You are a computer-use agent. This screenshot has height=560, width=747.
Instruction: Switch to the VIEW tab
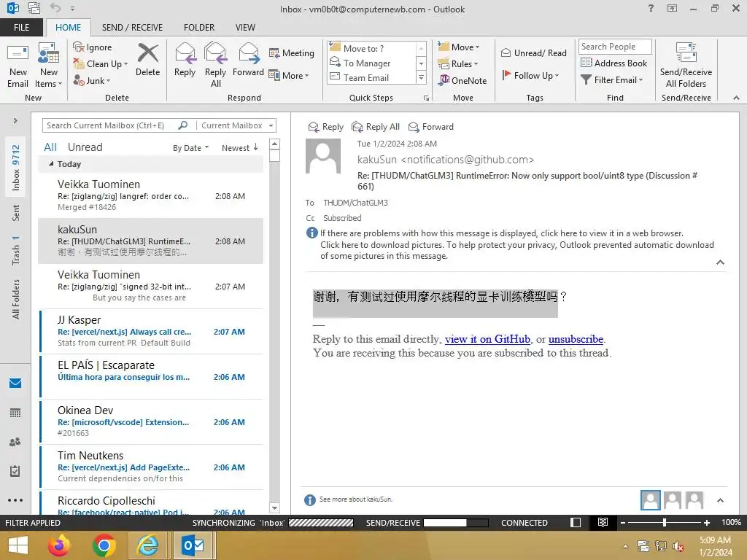245,28
